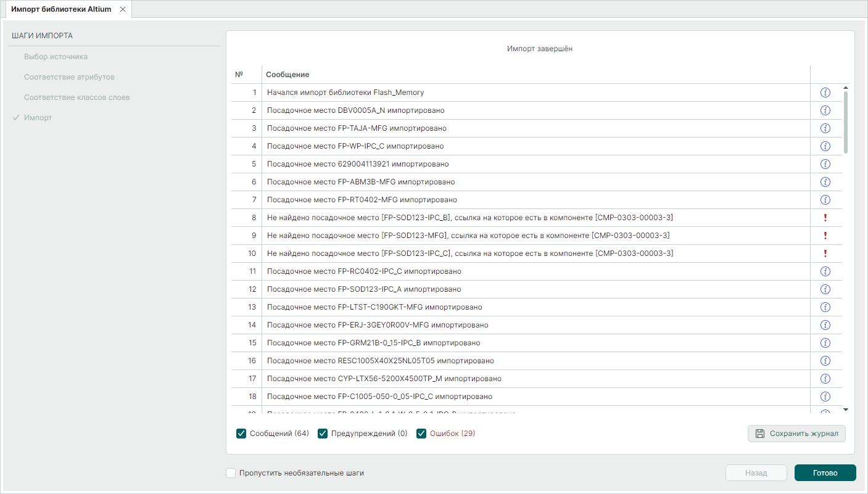
Task: Click info icon for RESC1005X40X25NL05T05 row
Action: click(x=825, y=361)
